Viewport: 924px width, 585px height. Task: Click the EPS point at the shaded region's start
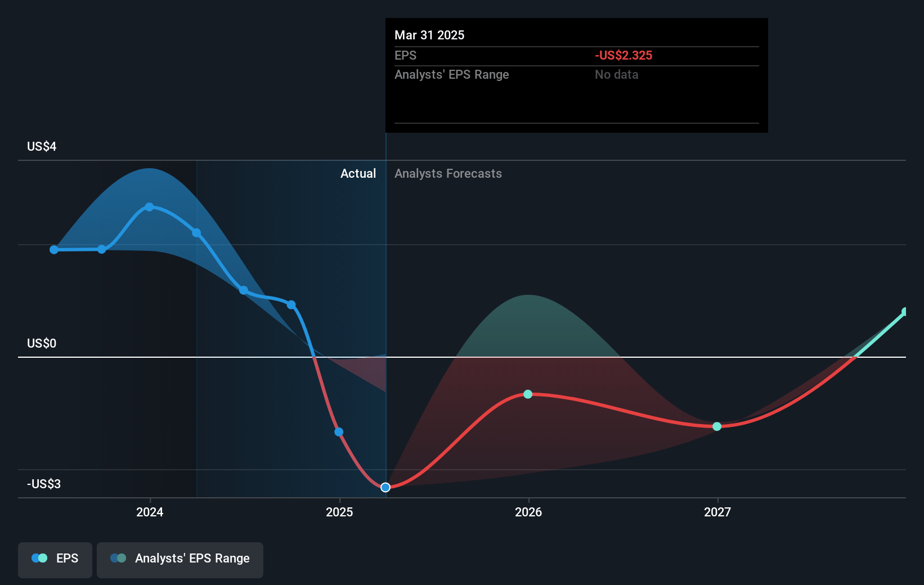(x=196, y=233)
